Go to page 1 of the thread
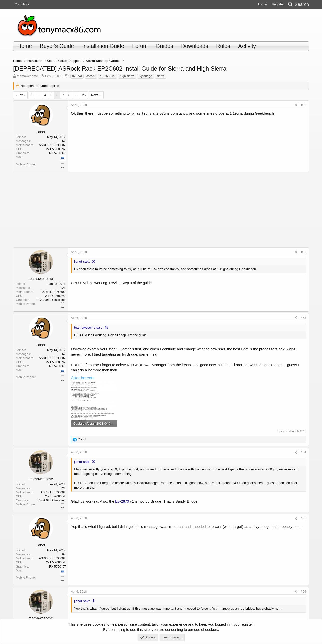Screen dimensions: 322x644 pyautogui.click(x=32, y=95)
